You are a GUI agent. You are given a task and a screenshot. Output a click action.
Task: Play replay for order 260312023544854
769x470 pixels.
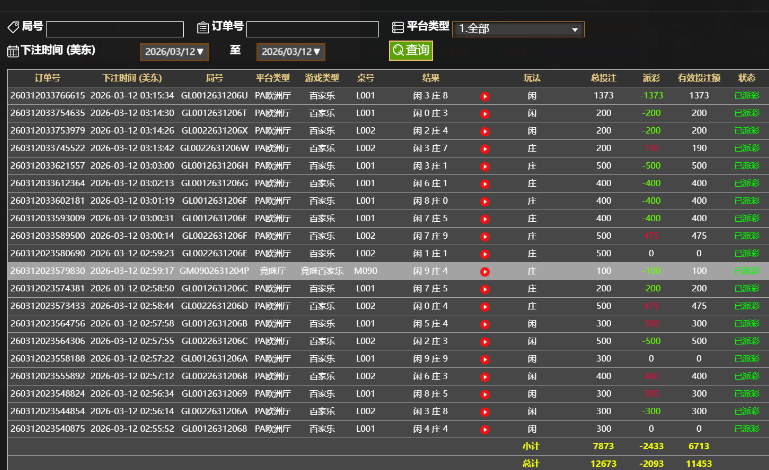pyautogui.click(x=485, y=412)
